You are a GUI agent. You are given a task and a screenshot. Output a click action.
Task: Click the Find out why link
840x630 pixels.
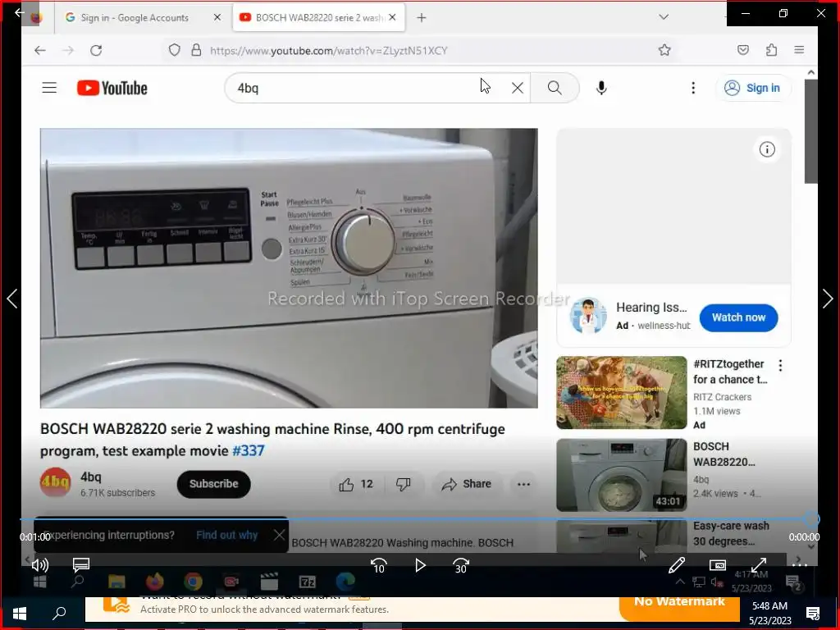click(226, 535)
